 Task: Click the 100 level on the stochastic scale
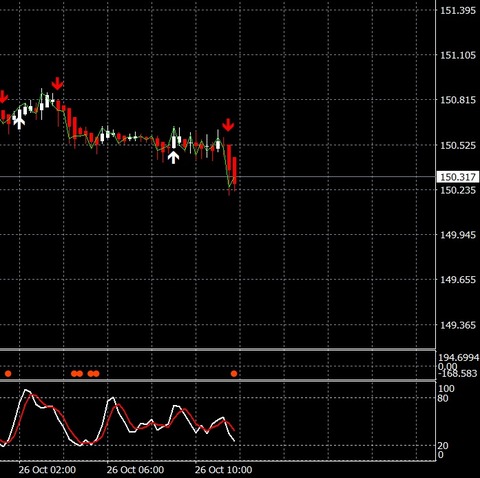pos(446,389)
